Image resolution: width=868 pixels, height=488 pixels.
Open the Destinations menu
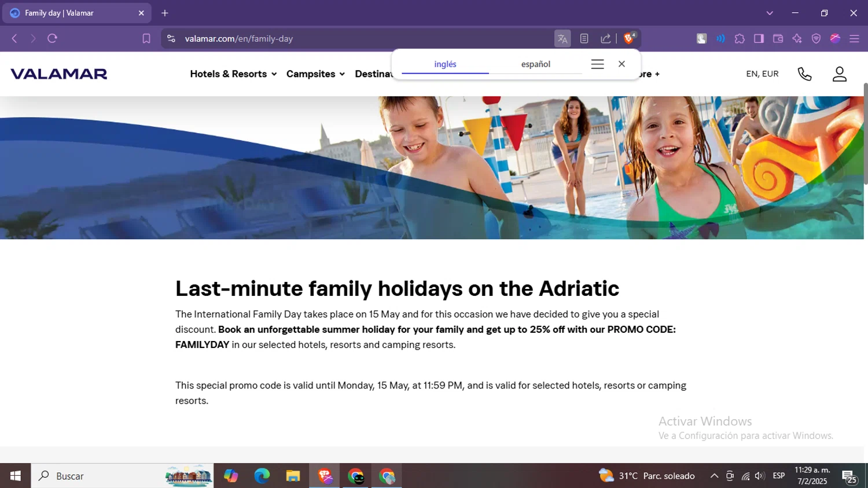[374, 74]
